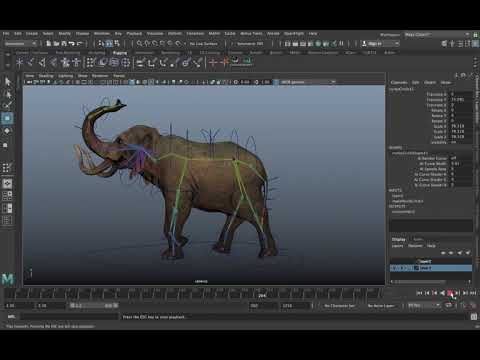Click the Cluster deformer shelf icon

point(126,62)
